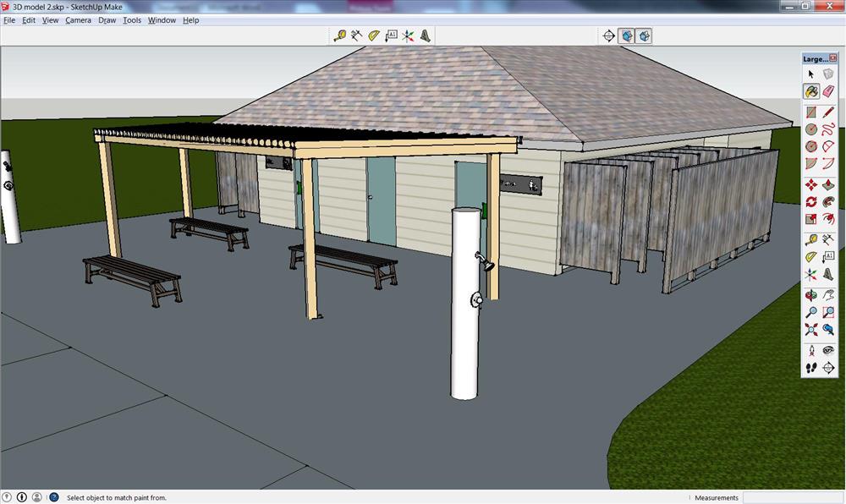The image size is (846, 504).
Task: Open the Camera menu
Action: tap(78, 20)
